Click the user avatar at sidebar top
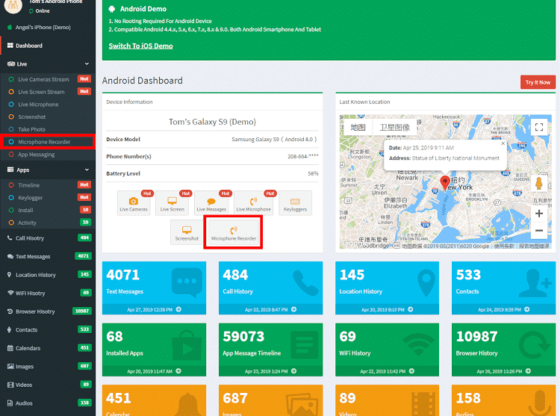This screenshot has height=416, width=560. 13,5
